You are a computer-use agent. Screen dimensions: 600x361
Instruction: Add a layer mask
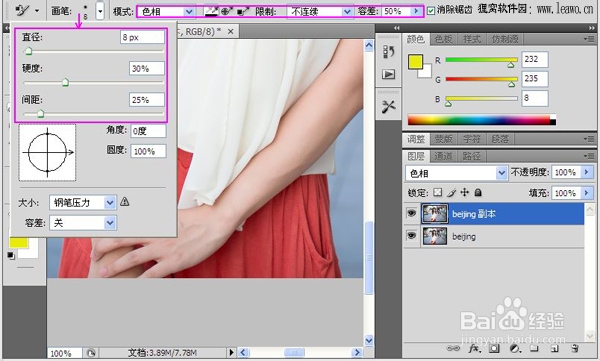click(x=494, y=348)
